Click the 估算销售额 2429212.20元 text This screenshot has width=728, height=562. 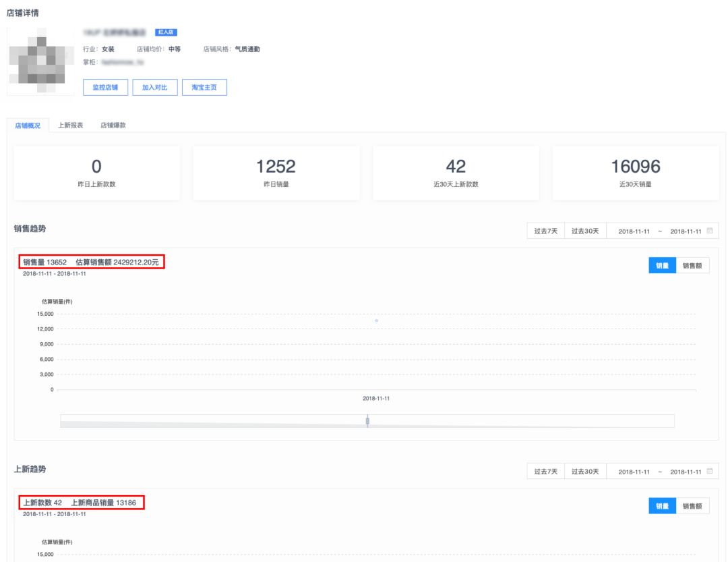pyautogui.click(x=117, y=262)
